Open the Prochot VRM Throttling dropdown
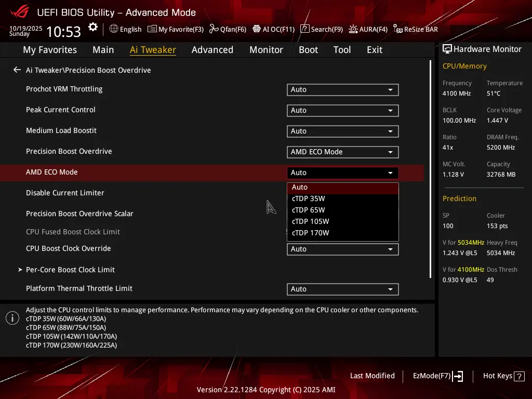532x399 pixels. [342, 90]
